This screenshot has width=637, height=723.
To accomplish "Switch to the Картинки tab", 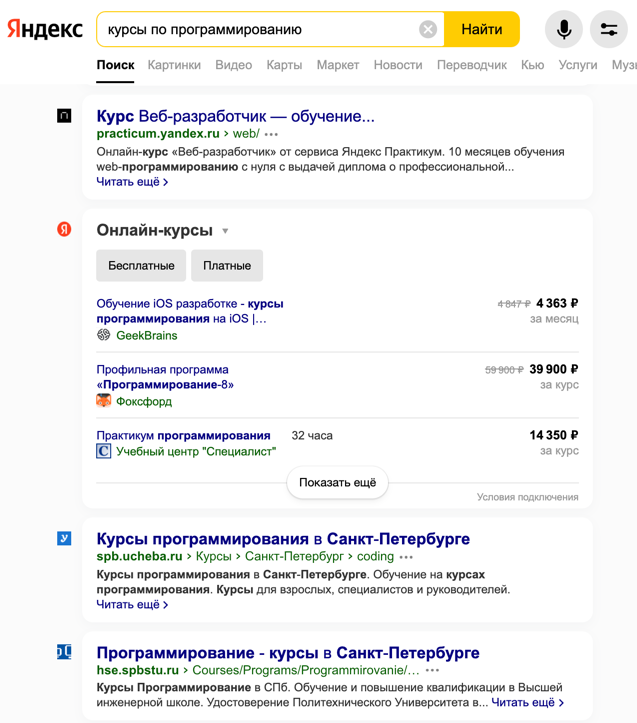I will tap(174, 65).
